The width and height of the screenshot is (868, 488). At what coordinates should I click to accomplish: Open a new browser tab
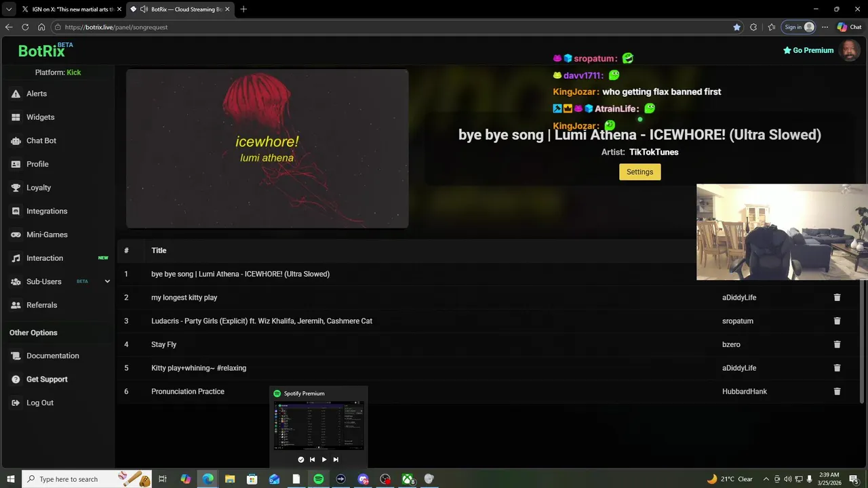click(x=243, y=9)
